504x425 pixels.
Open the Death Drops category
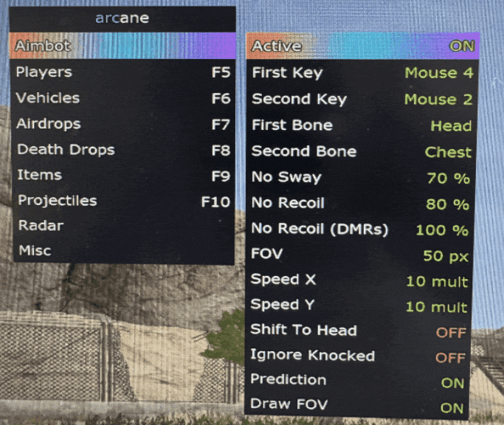tap(122, 150)
